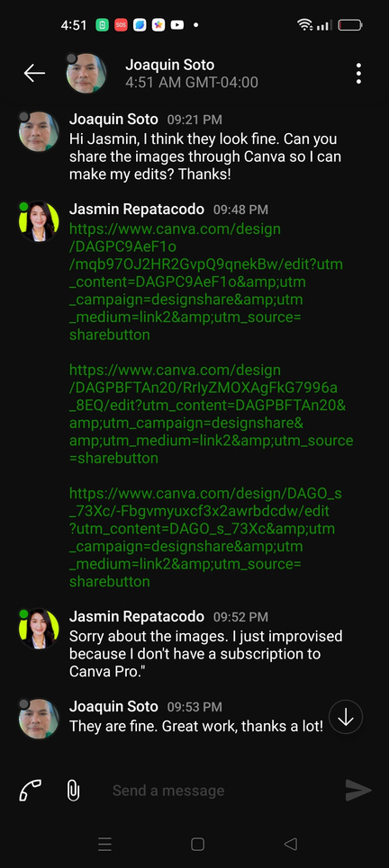Start a voice call with phone icon

click(30, 790)
